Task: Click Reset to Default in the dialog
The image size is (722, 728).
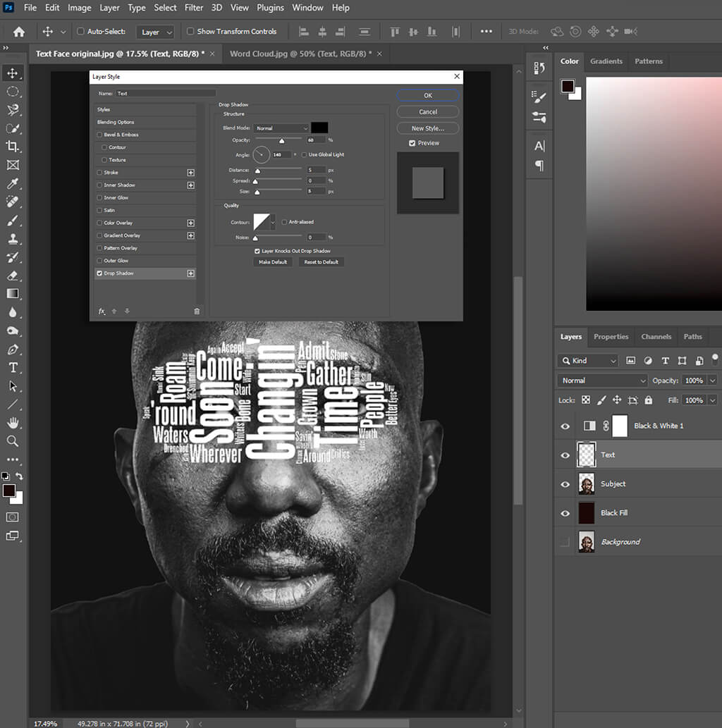Action: pos(321,261)
